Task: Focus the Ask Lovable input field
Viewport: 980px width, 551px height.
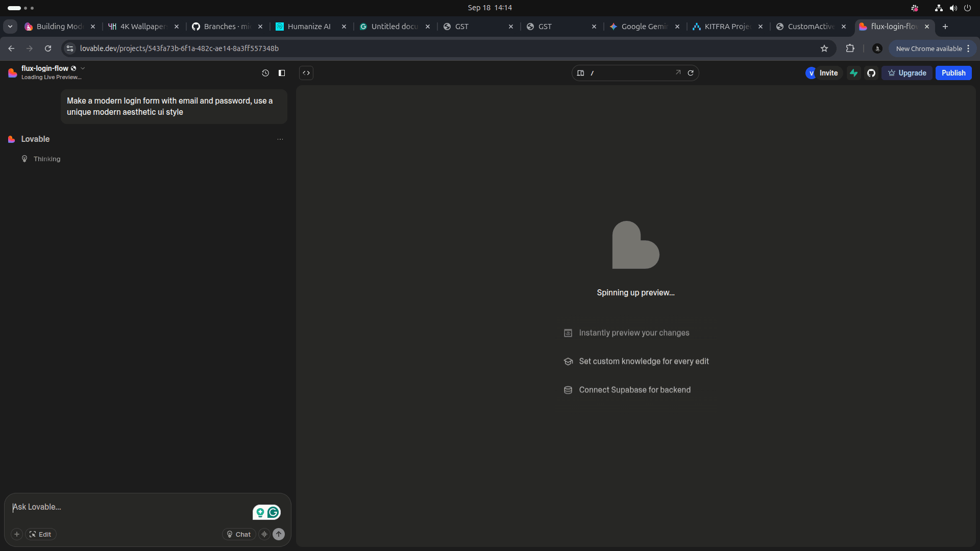Action: click(128, 507)
